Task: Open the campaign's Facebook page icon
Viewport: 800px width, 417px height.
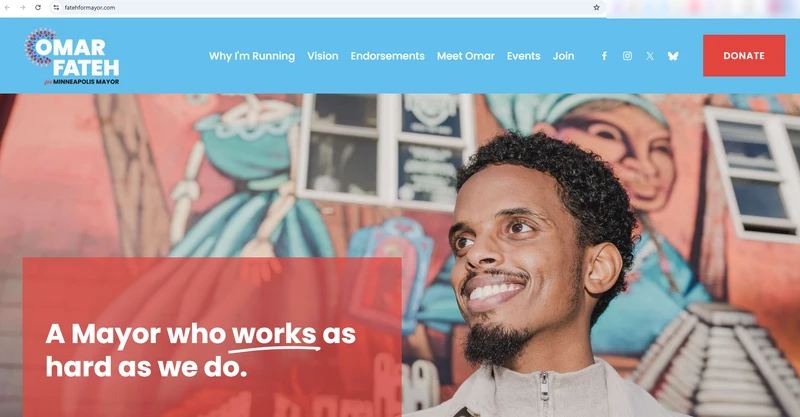Action: pyautogui.click(x=604, y=56)
